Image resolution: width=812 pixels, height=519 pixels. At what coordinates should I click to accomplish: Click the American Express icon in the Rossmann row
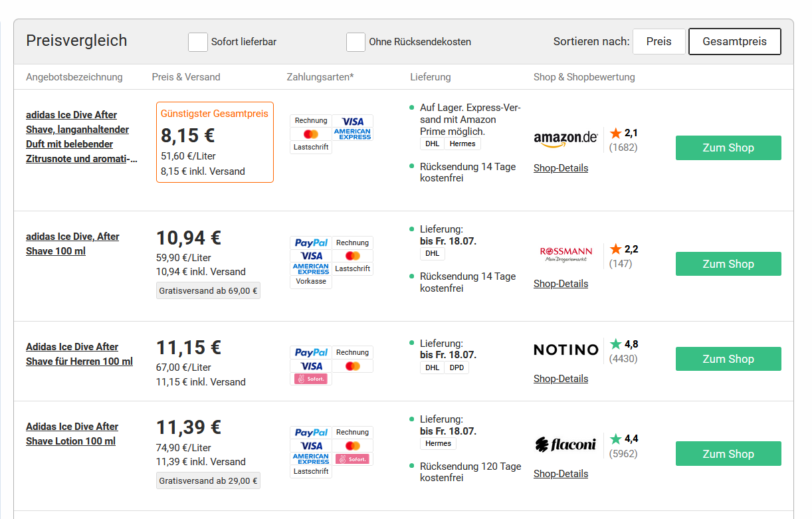pyautogui.click(x=311, y=268)
